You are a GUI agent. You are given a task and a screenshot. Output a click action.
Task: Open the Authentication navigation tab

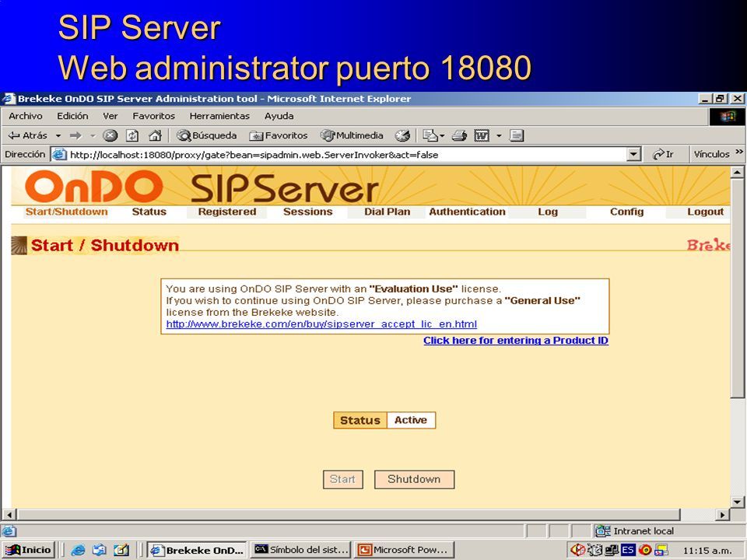(468, 212)
